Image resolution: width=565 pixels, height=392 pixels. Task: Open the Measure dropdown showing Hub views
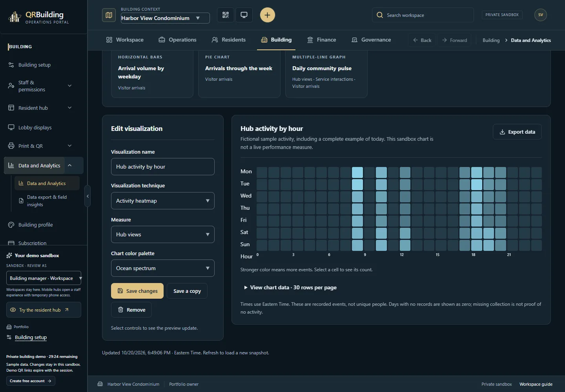coord(163,234)
